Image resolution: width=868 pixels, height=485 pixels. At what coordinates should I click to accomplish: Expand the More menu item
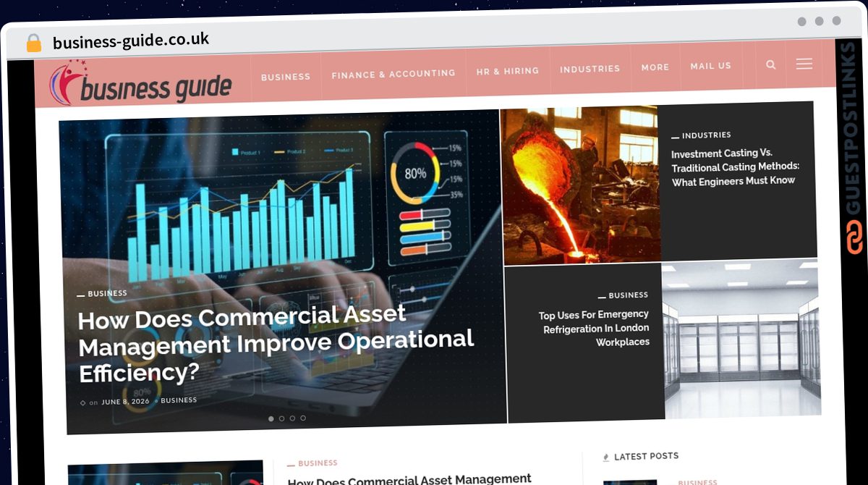[655, 67]
